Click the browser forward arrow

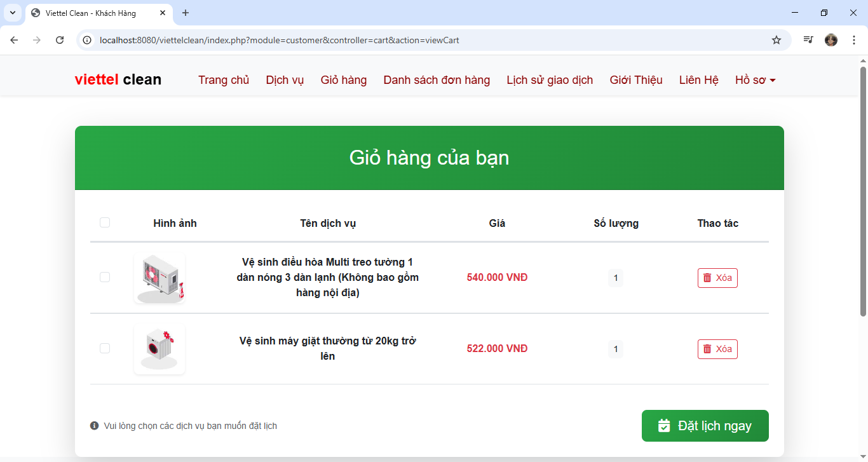point(37,40)
